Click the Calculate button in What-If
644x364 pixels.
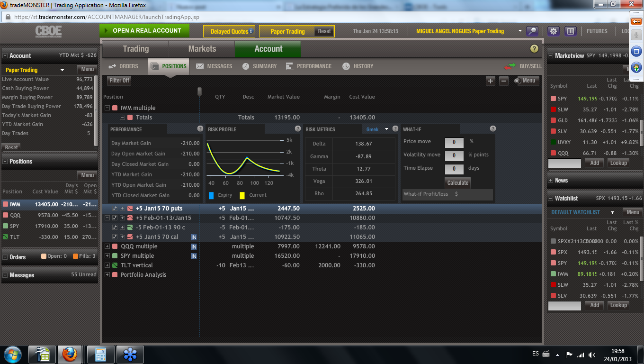458,182
